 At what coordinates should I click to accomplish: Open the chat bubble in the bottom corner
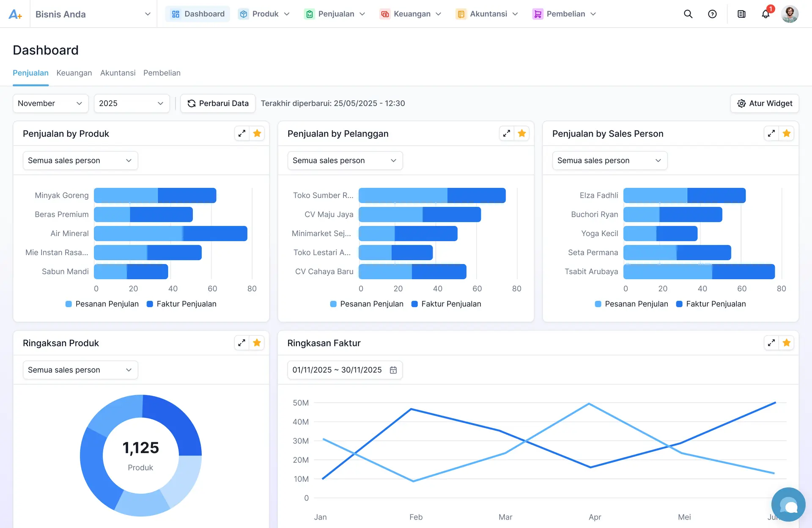click(789, 504)
